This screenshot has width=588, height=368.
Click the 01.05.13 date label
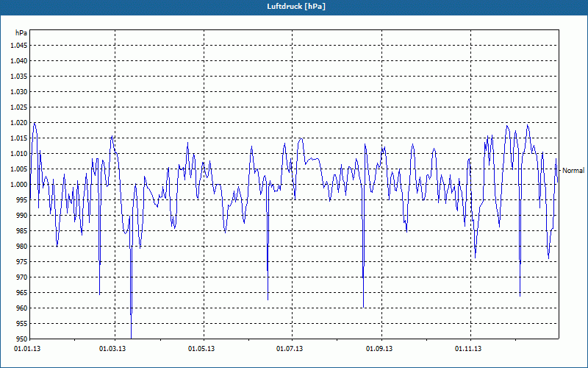tap(201, 349)
